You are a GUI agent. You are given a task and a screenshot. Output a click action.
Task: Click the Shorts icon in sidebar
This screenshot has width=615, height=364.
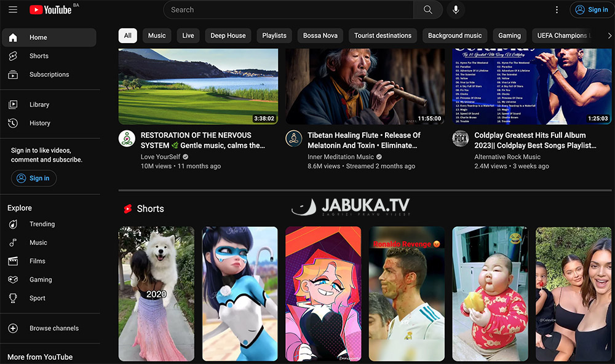pos(13,56)
